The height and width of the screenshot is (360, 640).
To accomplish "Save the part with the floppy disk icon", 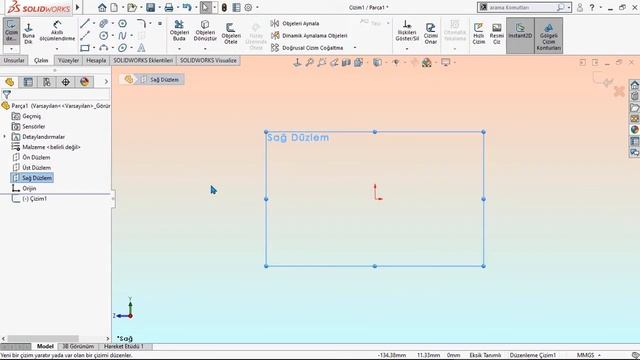I will point(151,7).
